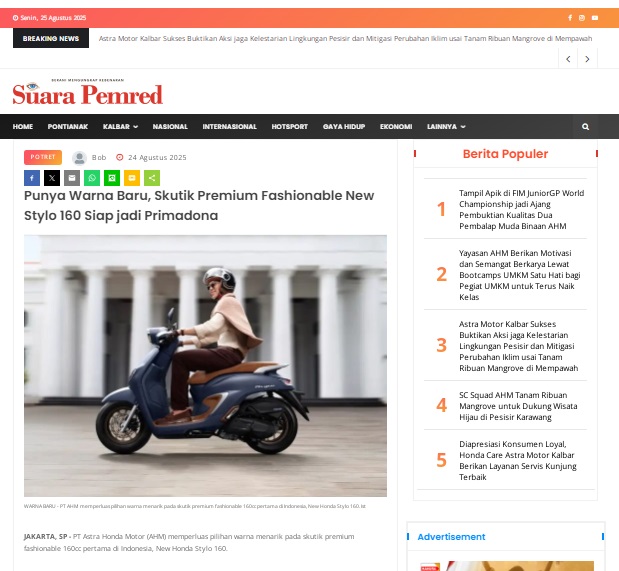Image resolution: width=619 pixels, height=571 pixels.
Task: Open the Hotsport menu item
Action: (x=289, y=127)
